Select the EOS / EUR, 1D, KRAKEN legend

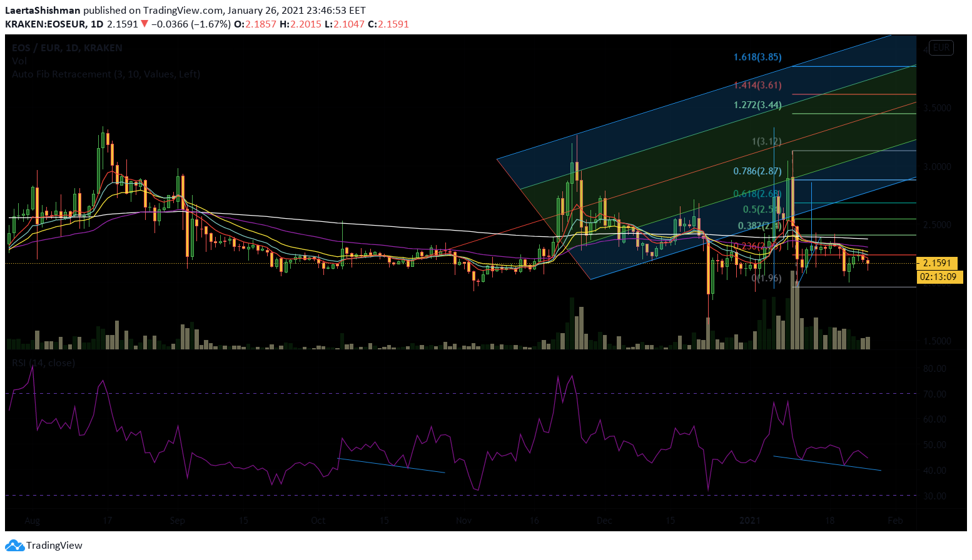point(67,48)
